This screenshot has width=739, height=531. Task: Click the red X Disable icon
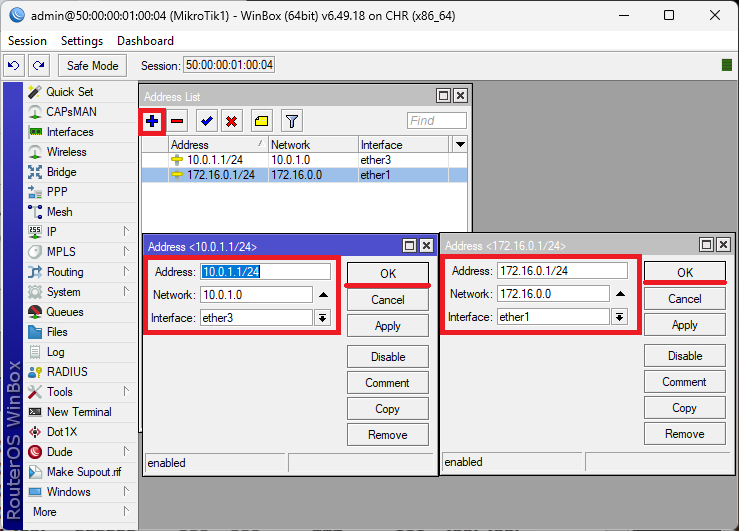231,121
